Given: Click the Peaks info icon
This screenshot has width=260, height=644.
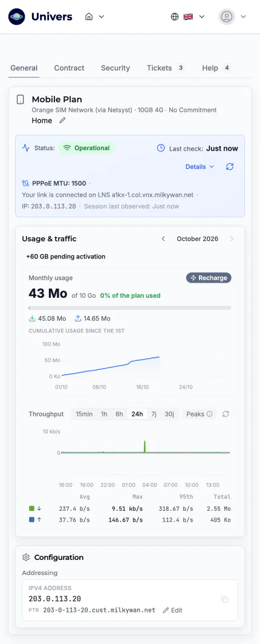Looking at the screenshot, I should 210,414.
